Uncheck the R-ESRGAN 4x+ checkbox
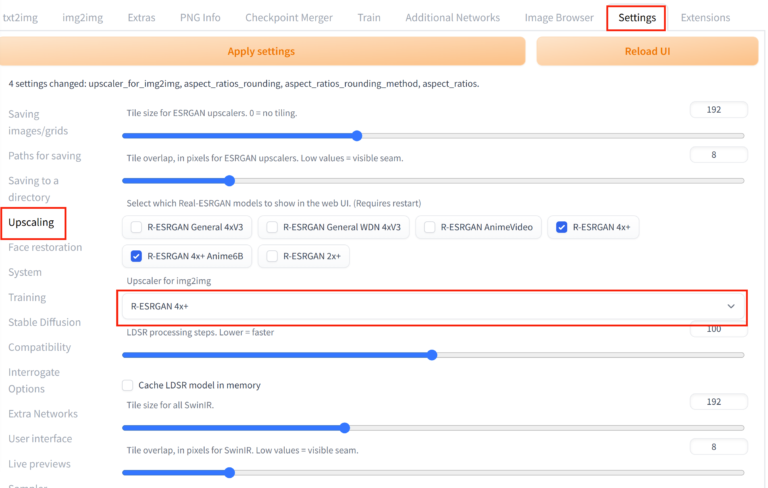768x488 pixels. tap(562, 227)
